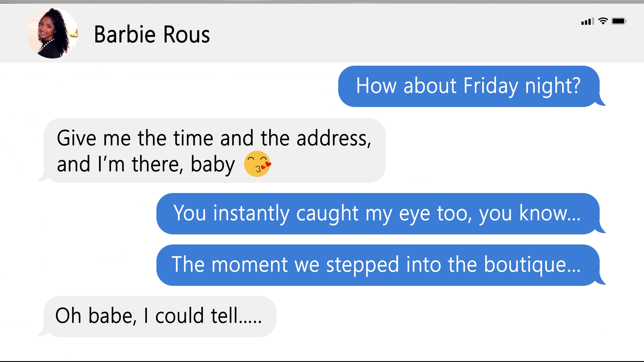
Task: Click the word "instantly" in the blue message
Action: 251,213
